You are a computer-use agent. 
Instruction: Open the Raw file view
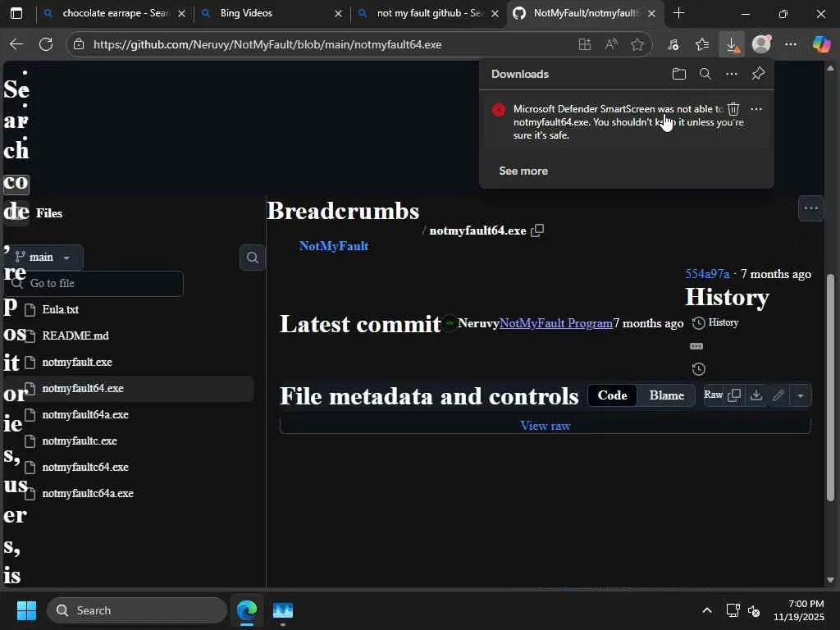[x=713, y=395]
